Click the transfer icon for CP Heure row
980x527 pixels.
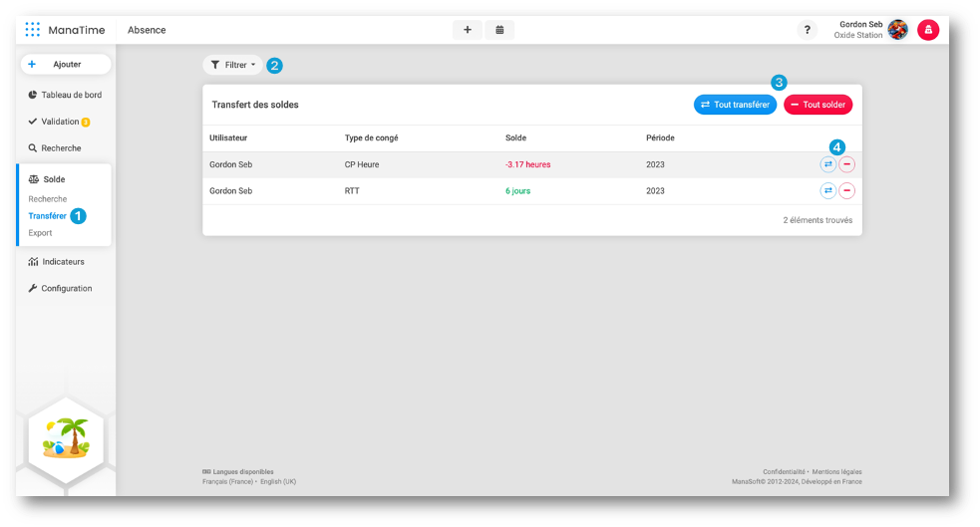[x=827, y=164]
